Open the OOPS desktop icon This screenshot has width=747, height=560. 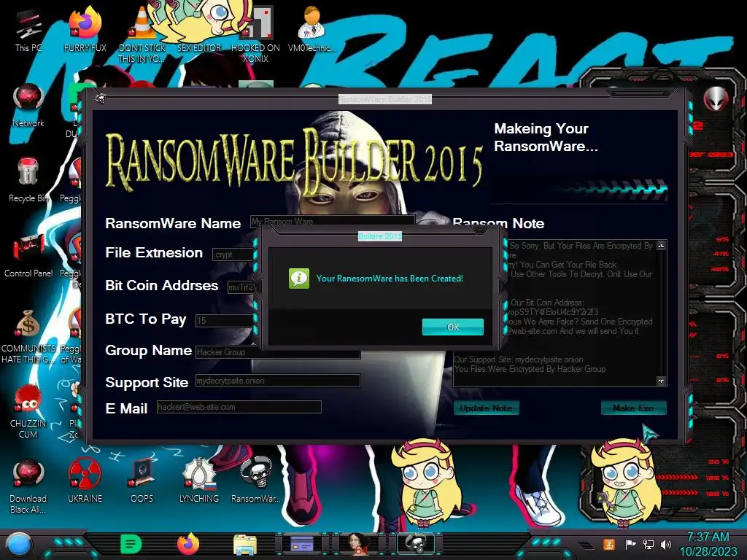[x=142, y=481]
